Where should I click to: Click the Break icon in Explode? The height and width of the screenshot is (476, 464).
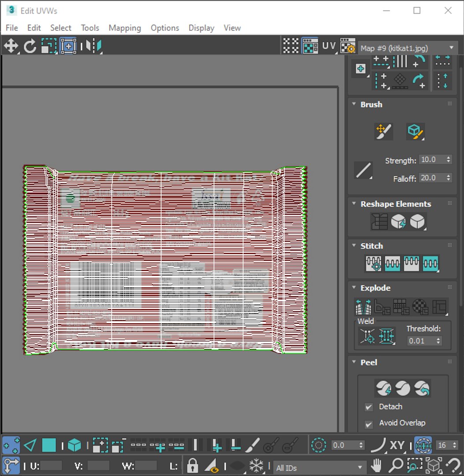363,307
